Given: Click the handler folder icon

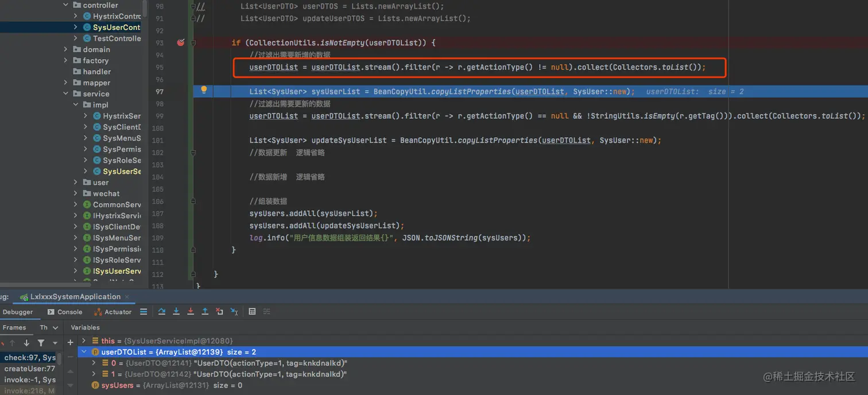Looking at the screenshot, I should (x=77, y=71).
